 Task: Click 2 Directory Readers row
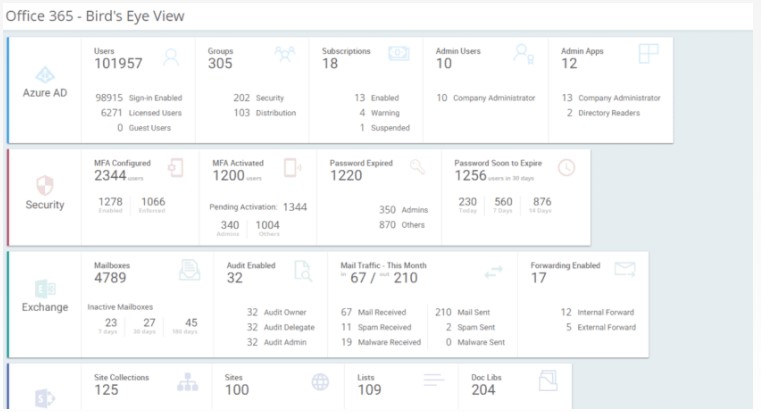coord(603,113)
